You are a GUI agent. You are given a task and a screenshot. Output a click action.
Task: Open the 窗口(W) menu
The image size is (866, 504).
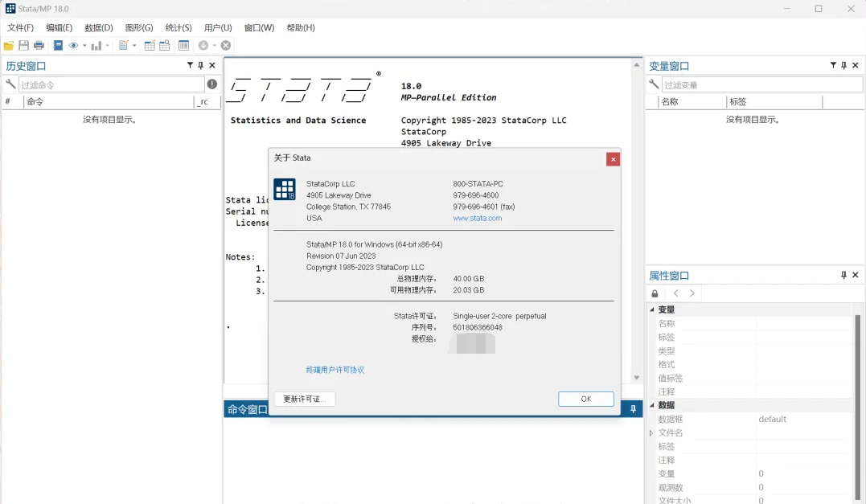(x=259, y=27)
